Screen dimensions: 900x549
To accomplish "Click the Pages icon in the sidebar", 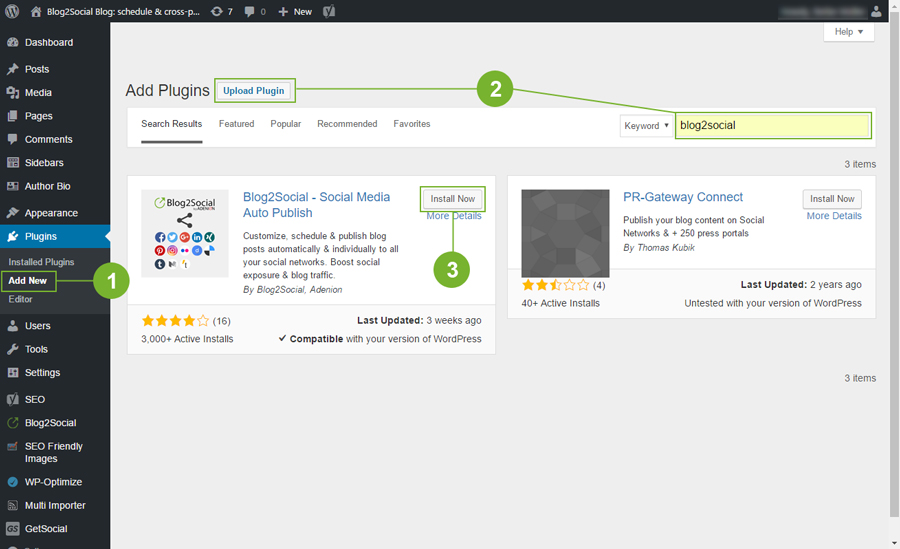I will (13, 116).
